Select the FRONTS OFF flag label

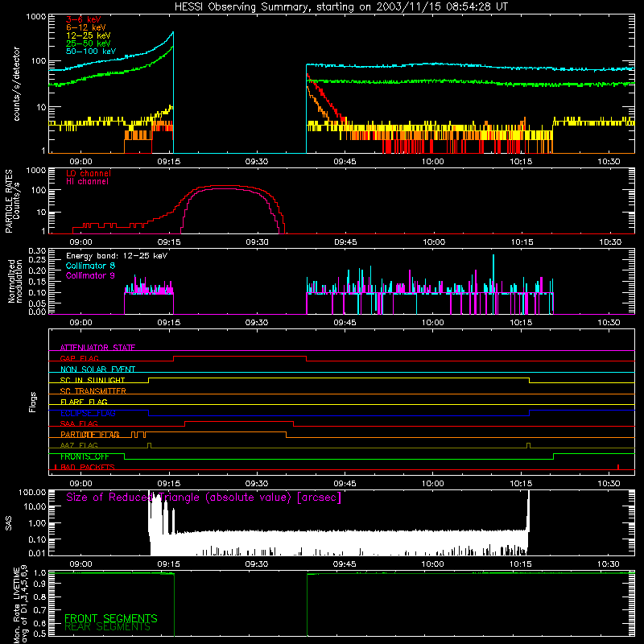click(x=85, y=456)
